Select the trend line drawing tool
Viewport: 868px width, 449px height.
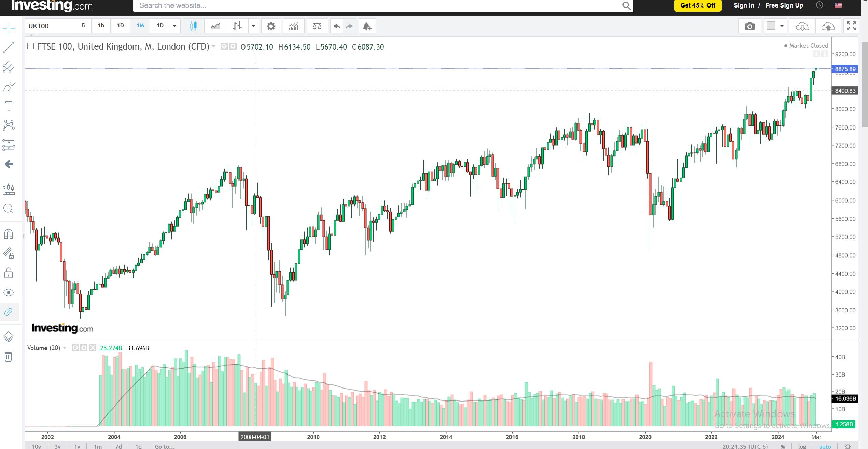[x=9, y=48]
